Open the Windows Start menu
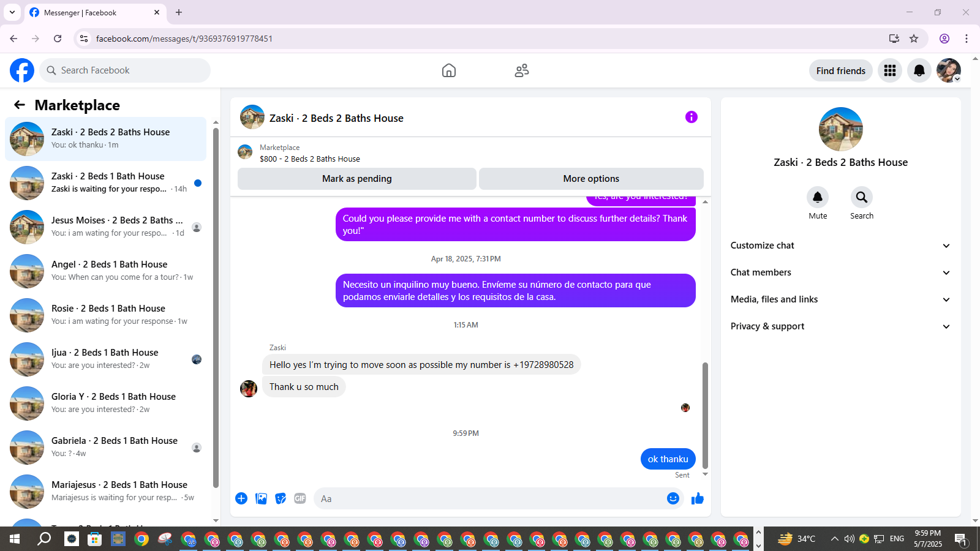 pyautogui.click(x=15, y=539)
